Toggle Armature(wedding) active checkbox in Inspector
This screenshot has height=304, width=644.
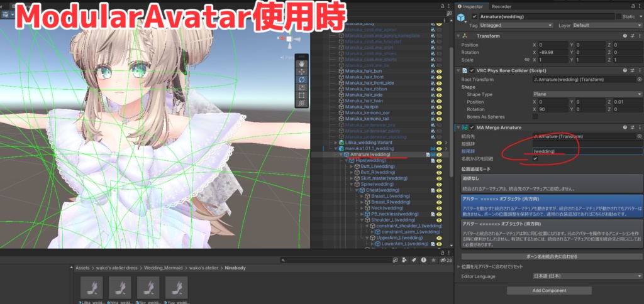pos(475,16)
